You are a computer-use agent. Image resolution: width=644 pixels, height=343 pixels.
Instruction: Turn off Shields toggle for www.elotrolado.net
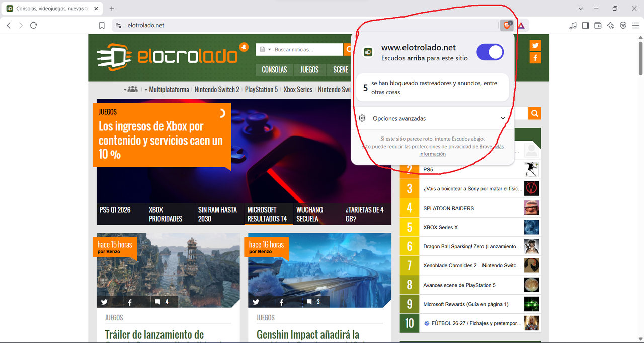click(490, 52)
